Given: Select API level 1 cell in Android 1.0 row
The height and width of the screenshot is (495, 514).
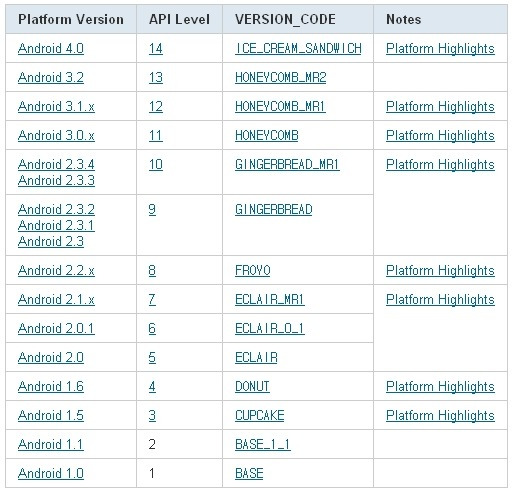Looking at the screenshot, I should (179, 473).
